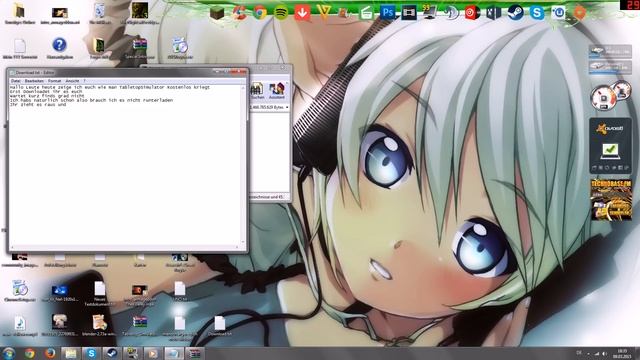640x360 pixels.
Task: Click the red download-arrow dock icon
Action: click(302, 13)
